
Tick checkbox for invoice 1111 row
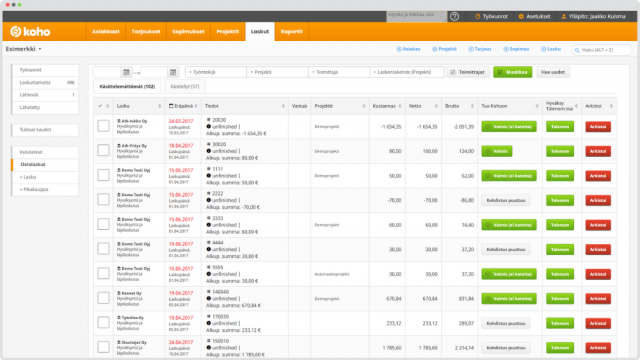pos(103,175)
